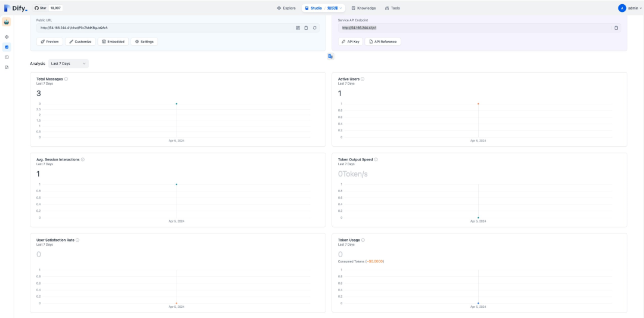Show info tooltip for Avg. Session Interactions
The height and width of the screenshot is (318, 644).
click(83, 159)
